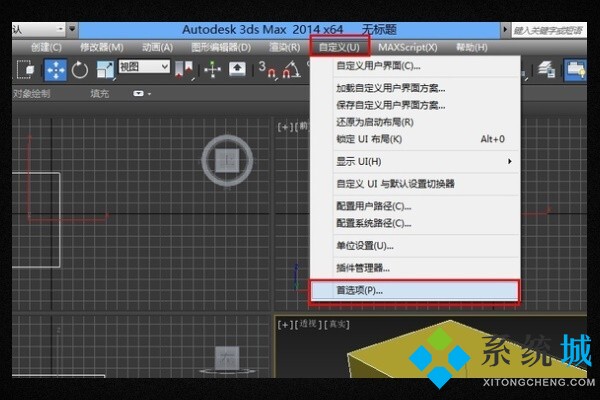Click the [+] label of the perspective viewport
Image resolution: width=600 pixels, height=400 pixels.
click(285, 325)
